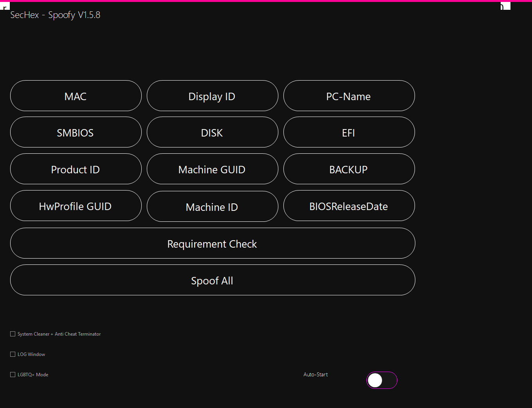Select the Machine GUID button
This screenshot has height=408, width=532.
point(212,169)
